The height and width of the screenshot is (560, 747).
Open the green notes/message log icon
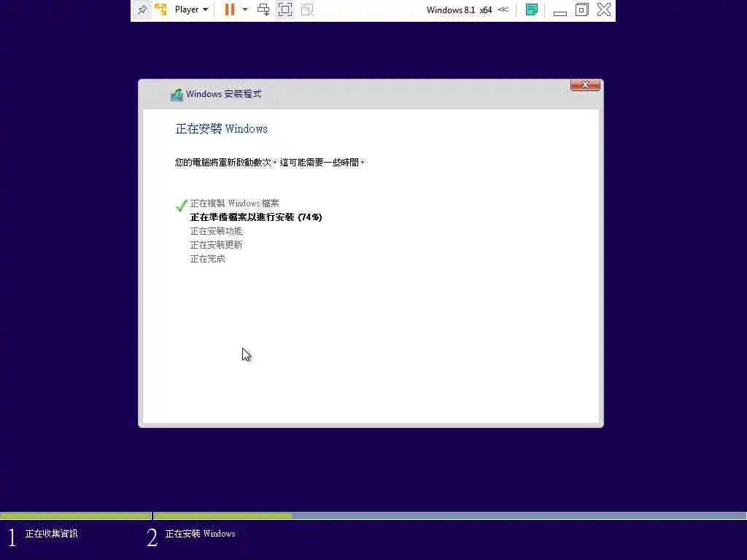532,9
